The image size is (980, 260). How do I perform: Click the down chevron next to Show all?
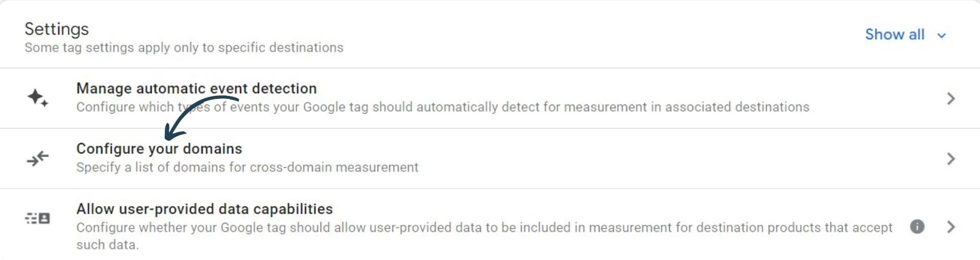pos(942,36)
